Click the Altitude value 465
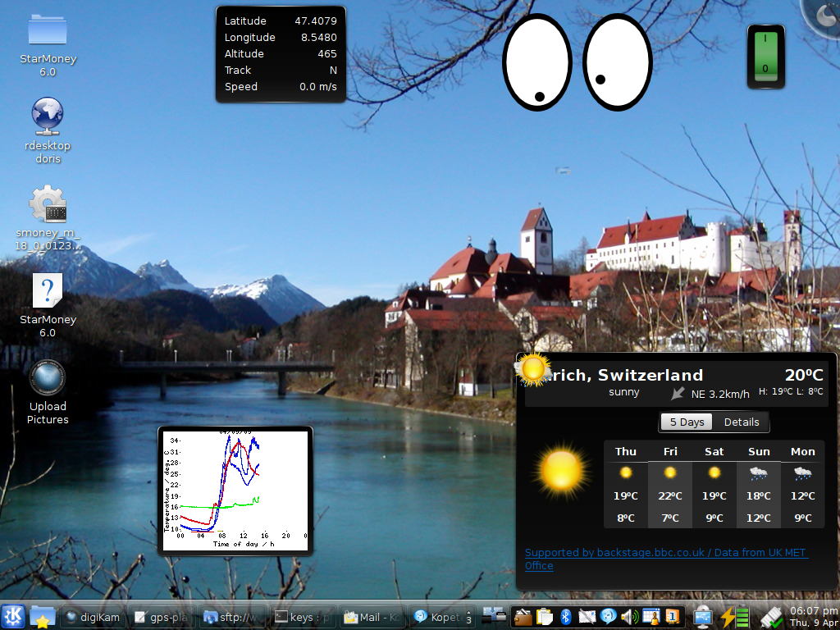840x630 pixels. 326,53
